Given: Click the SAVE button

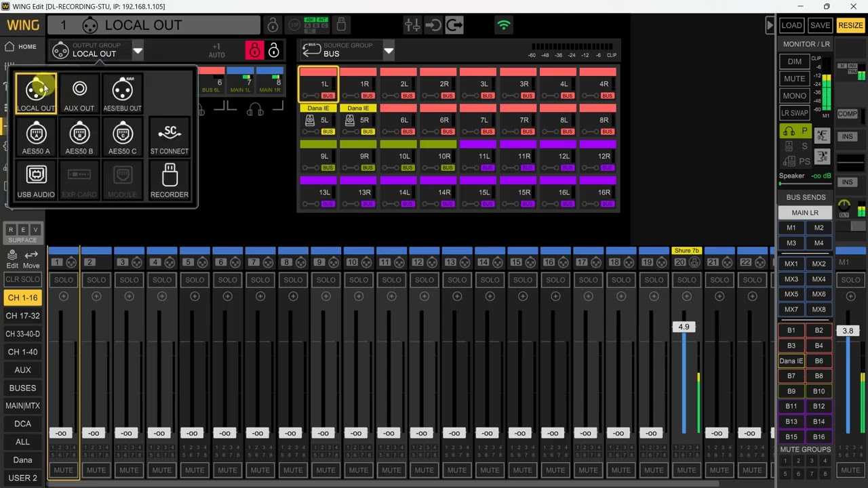Looking at the screenshot, I should [x=820, y=26].
